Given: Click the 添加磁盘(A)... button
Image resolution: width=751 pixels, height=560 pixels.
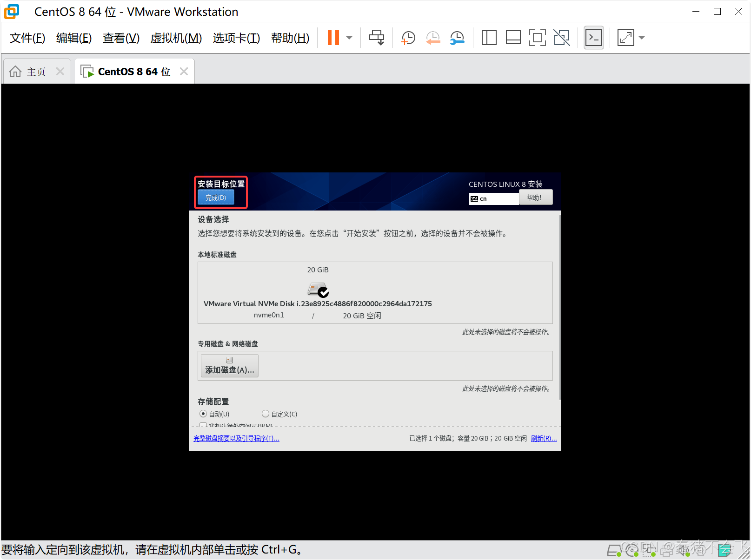Looking at the screenshot, I should click(230, 366).
